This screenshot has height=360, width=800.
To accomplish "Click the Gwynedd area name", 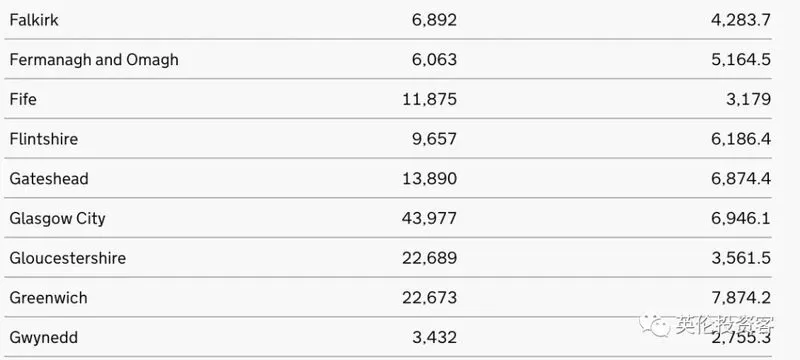I will point(43,337).
